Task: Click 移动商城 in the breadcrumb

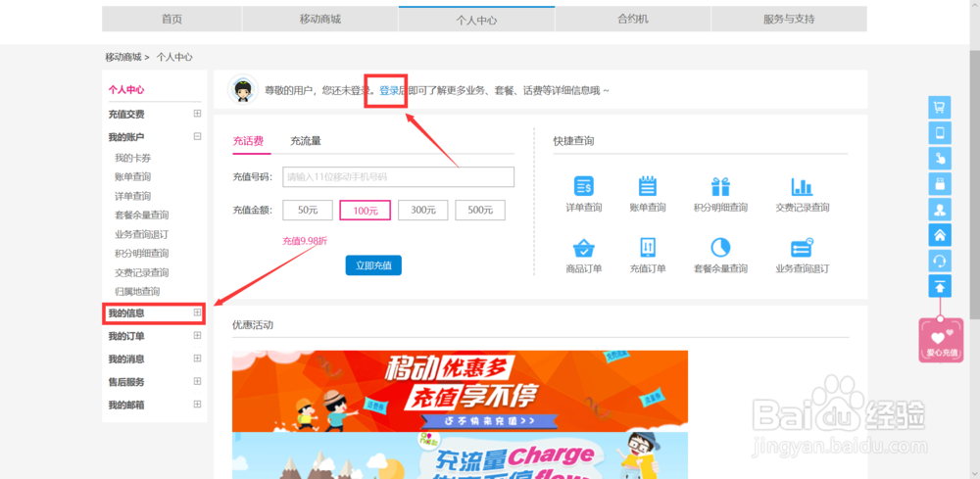Action: coord(123,57)
